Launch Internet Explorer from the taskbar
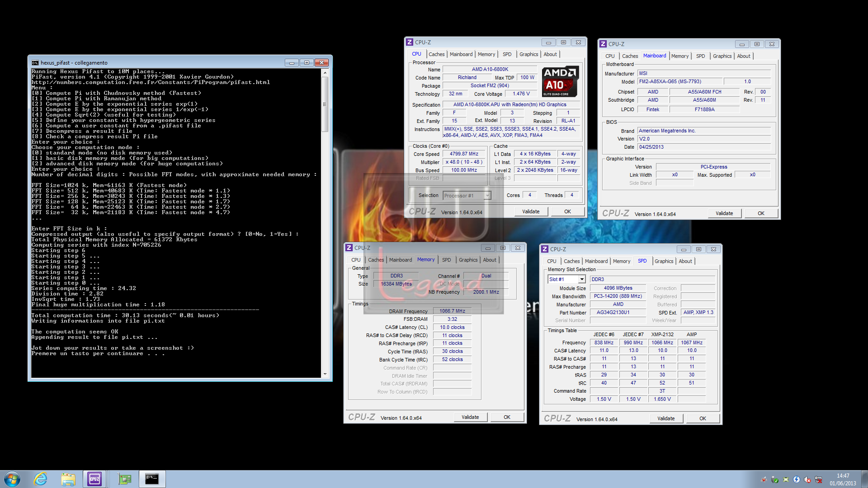Viewport: 868px width, 488px height. tap(41, 479)
